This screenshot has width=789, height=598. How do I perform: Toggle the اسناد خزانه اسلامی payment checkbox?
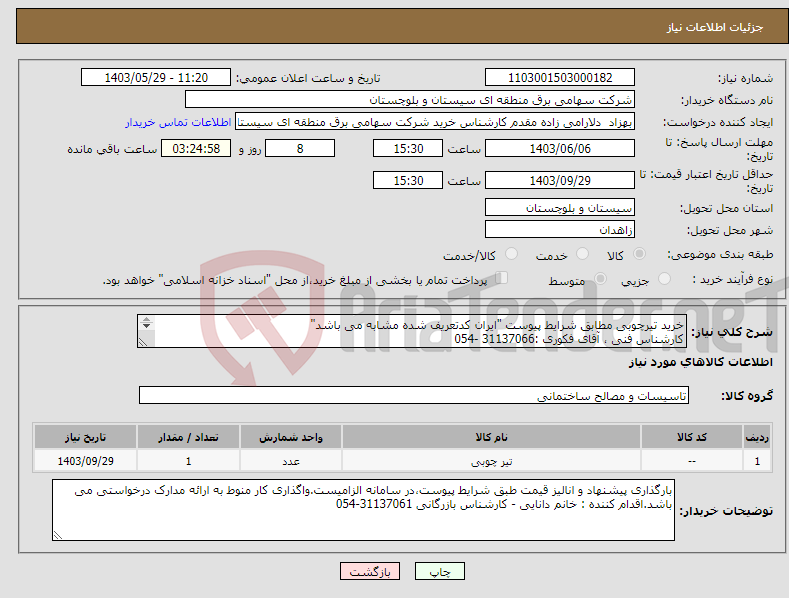502,277
